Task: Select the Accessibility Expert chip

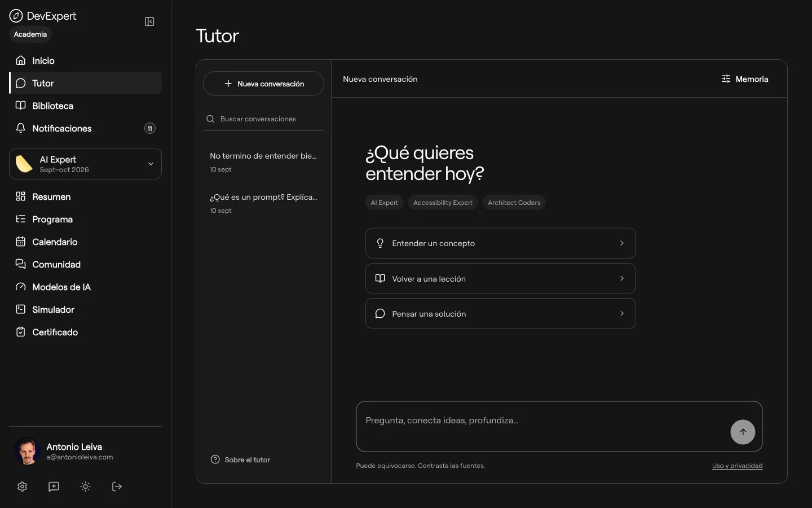Action: [x=443, y=203]
